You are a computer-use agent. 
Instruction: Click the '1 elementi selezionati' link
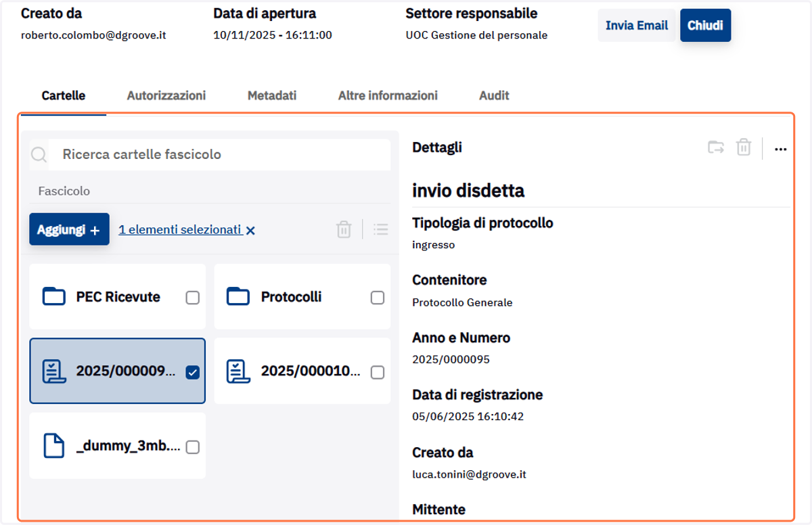(x=180, y=230)
